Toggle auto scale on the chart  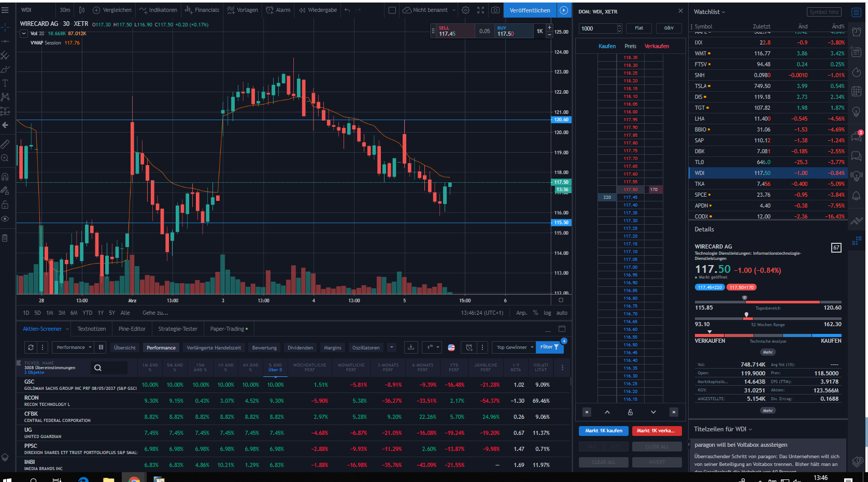click(562, 313)
